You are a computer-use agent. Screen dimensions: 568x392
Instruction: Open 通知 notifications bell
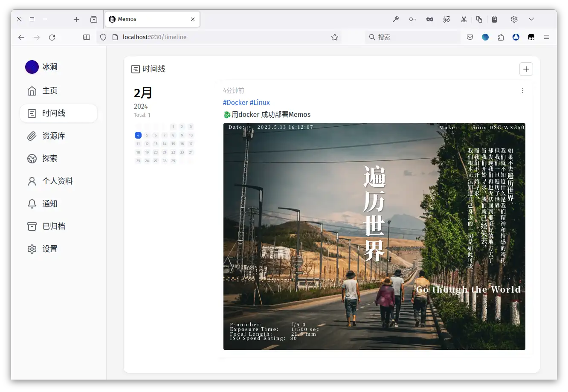pyautogui.click(x=49, y=204)
